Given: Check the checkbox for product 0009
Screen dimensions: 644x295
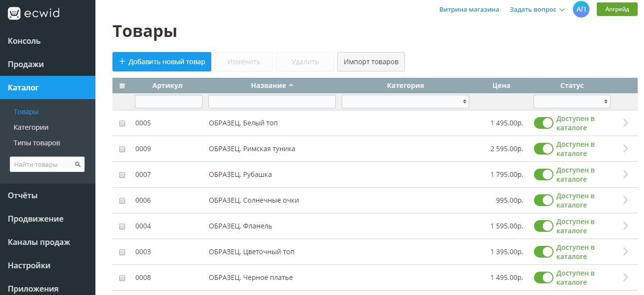Looking at the screenshot, I should point(122,149).
